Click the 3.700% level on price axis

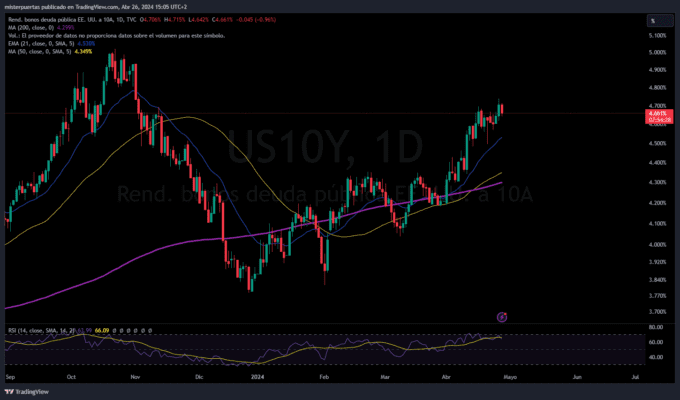[657, 296]
